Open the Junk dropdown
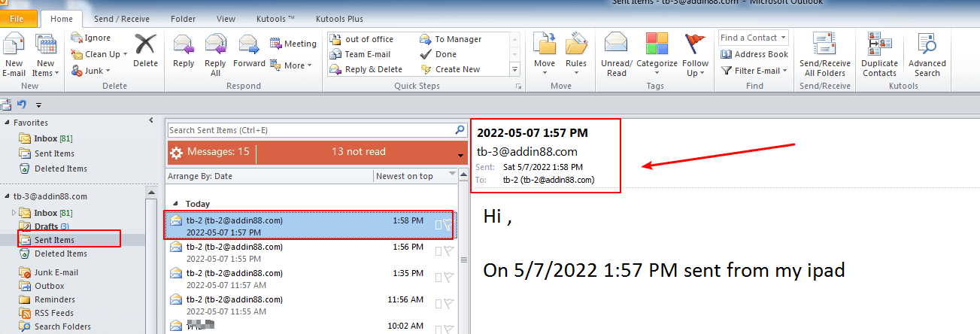The width and height of the screenshot is (980, 334). pos(92,71)
